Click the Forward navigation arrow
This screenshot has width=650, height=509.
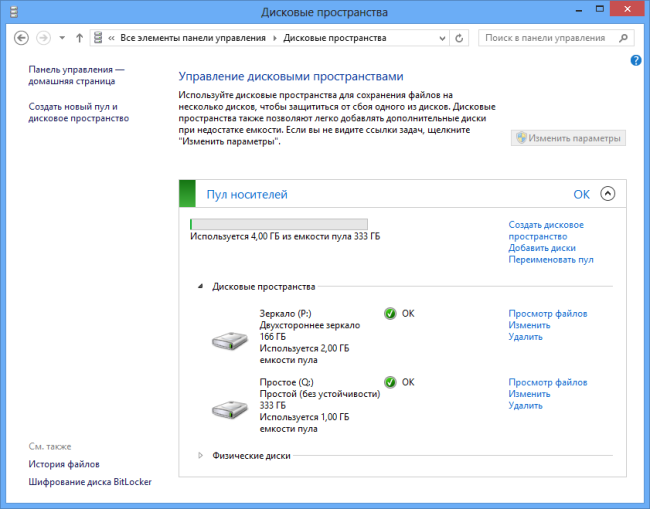(43, 38)
